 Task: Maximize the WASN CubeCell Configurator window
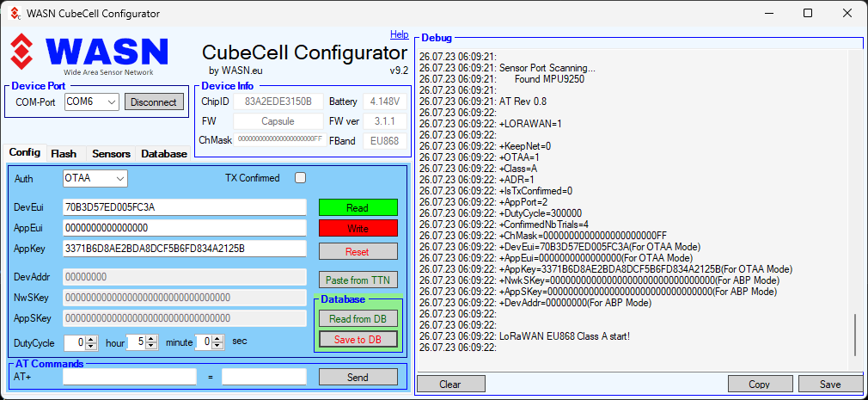click(x=808, y=13)
